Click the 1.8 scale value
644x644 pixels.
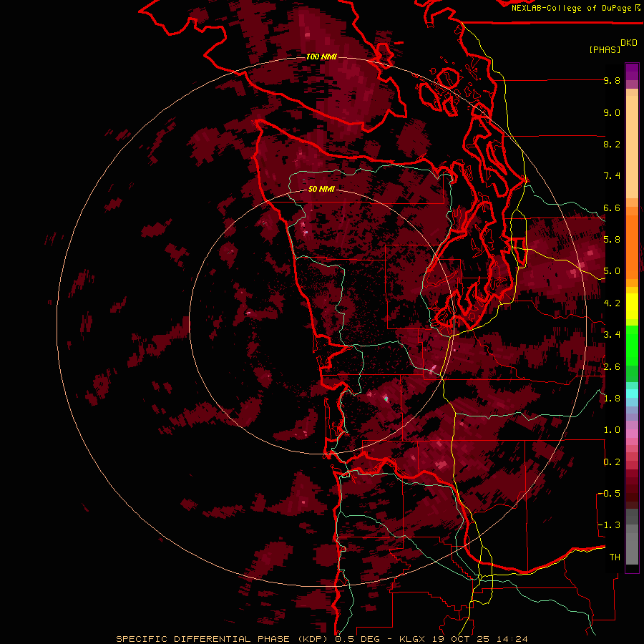tap(612, 399)
